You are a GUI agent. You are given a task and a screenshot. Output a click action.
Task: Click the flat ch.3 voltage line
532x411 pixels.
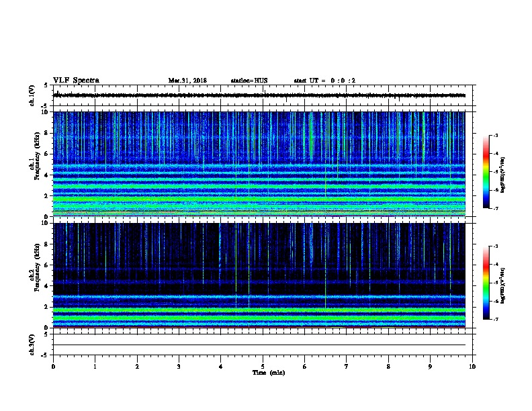tap(259, 345)
